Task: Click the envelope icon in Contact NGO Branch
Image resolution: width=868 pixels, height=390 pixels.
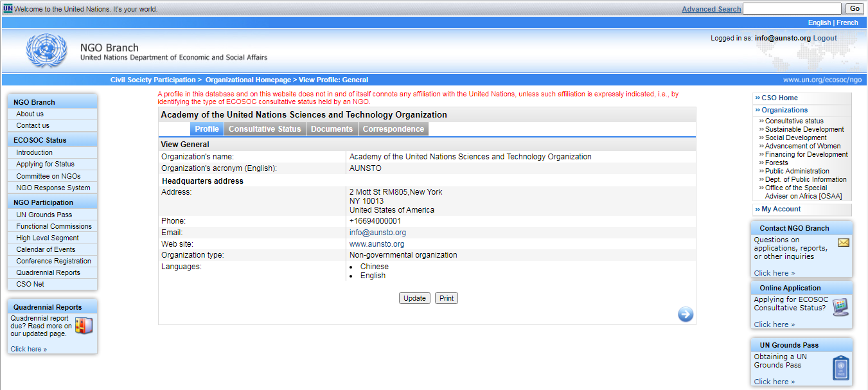Action: point(844,243)
